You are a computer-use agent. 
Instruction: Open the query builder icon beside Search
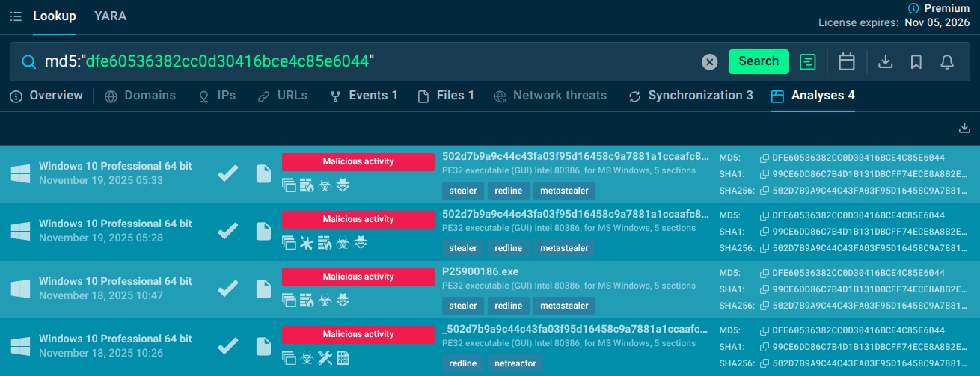(x=807, y=62)
